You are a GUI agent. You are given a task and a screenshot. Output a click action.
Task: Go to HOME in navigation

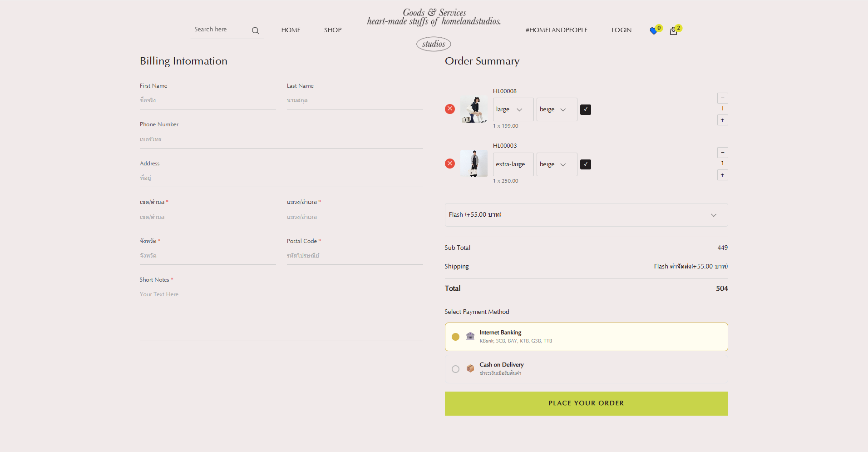coord(291,30)
